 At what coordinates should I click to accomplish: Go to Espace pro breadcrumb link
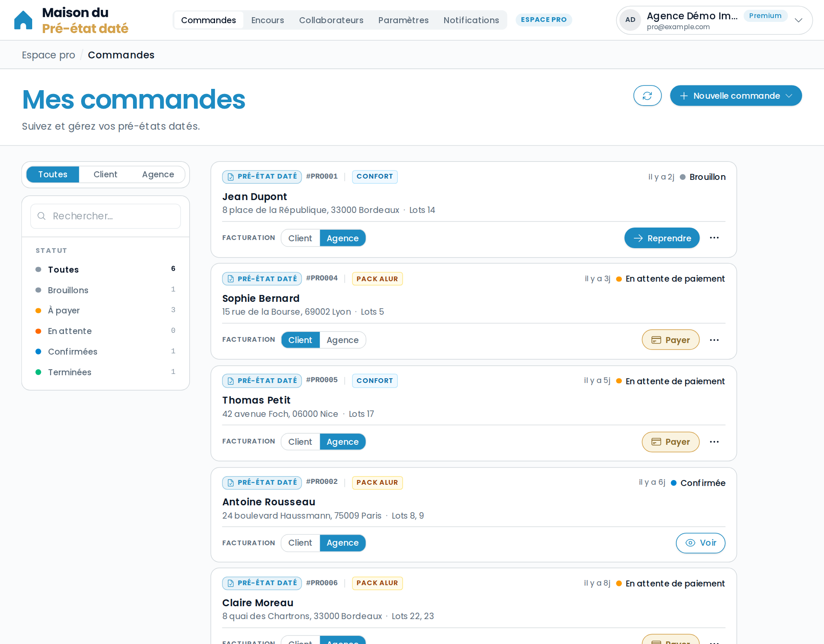48,55
